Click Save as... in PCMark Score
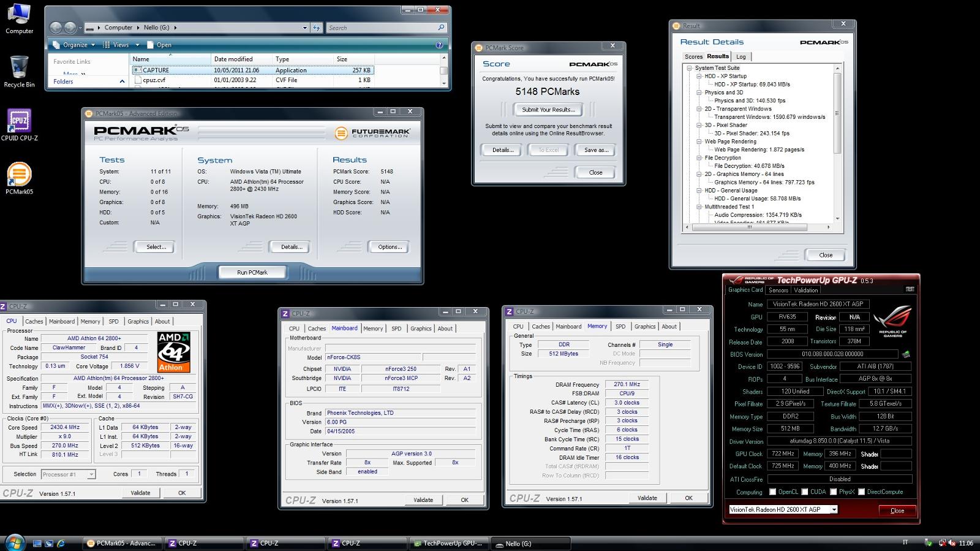The width and height of the screenshot is (980, 551). (x=596, y=150)
